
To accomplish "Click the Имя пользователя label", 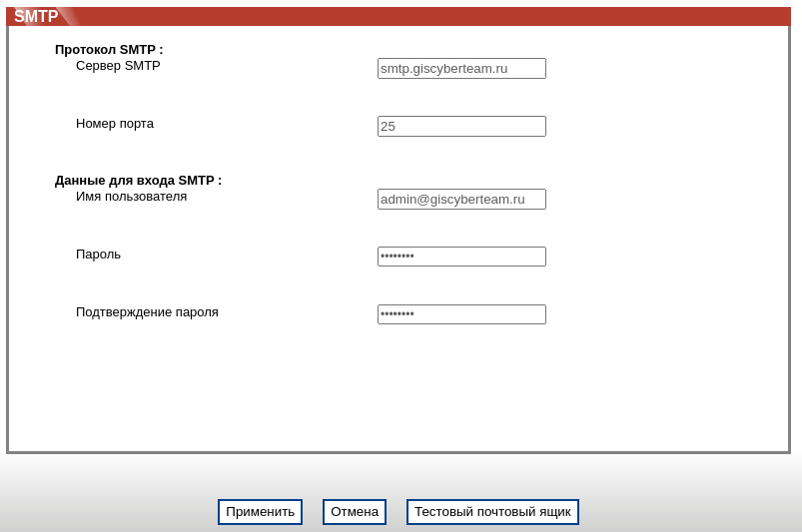I will [x=132, y=197].
